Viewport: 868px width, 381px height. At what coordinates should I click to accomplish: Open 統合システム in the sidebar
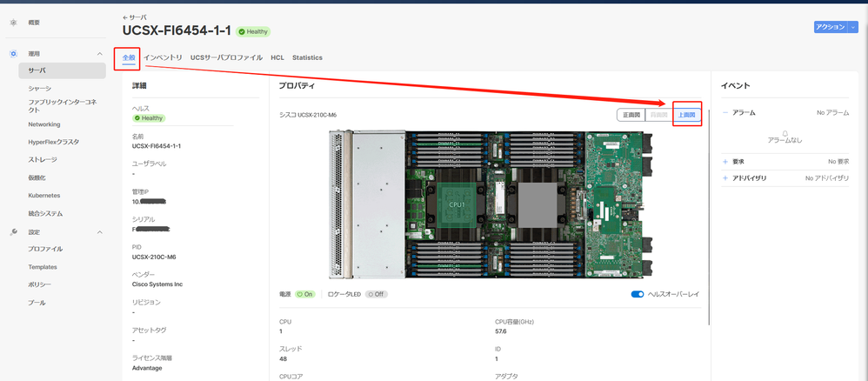45,213
